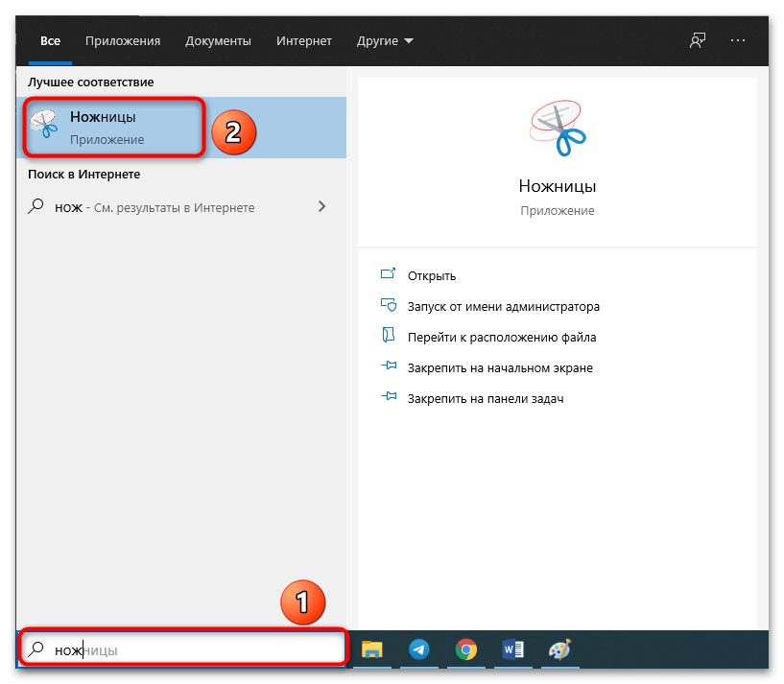Launch Telegram from the taskbar
Viewport: 784px width, 684px height.
pyautogui.click(x=418, y=649)
